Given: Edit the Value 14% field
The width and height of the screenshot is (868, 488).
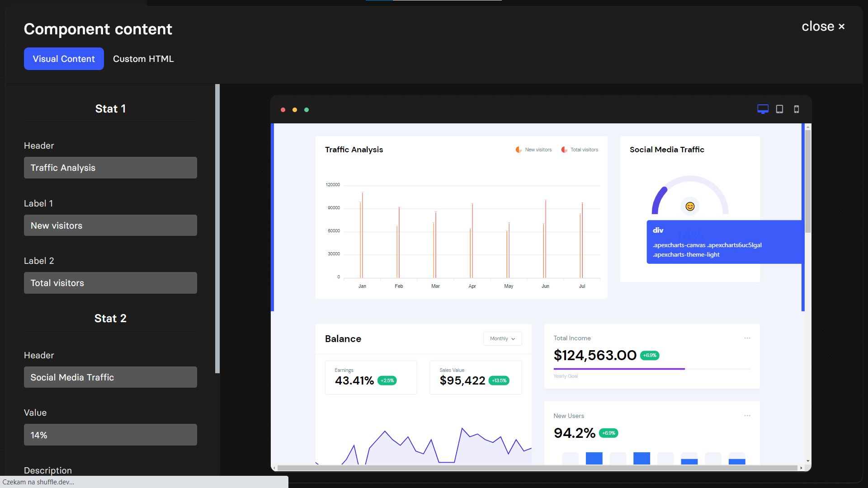Looking at the screenshot, I should point(110,435).
